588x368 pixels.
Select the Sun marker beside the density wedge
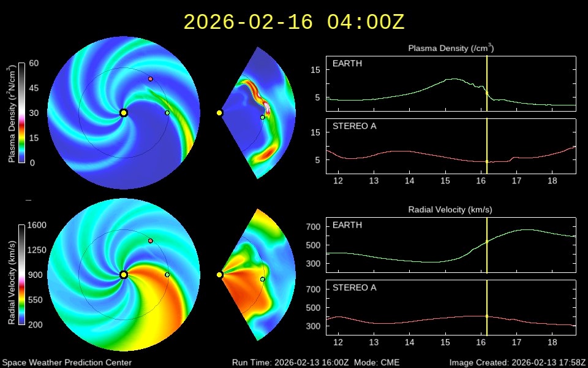tap(219, 113)
